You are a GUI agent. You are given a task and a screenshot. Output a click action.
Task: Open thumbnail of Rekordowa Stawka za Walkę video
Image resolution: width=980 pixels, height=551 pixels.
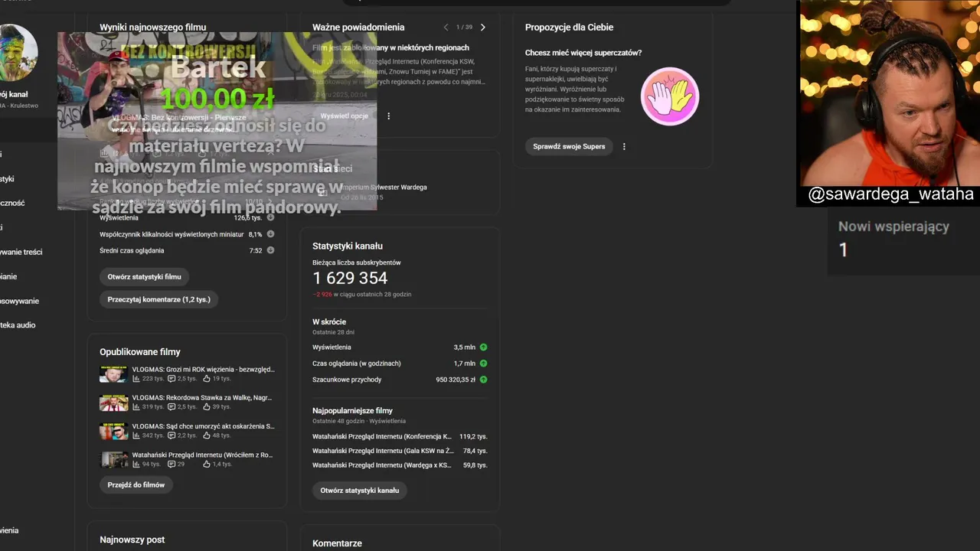click(x=113, y=403)
